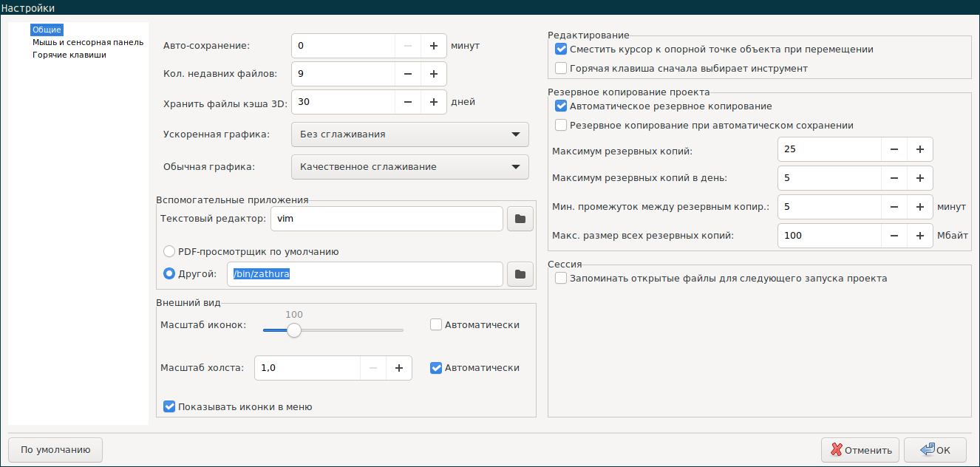Increase Хранить файлы кэша 3D days
This screenshot has height=467, width=980.
[x=434, y=102]
